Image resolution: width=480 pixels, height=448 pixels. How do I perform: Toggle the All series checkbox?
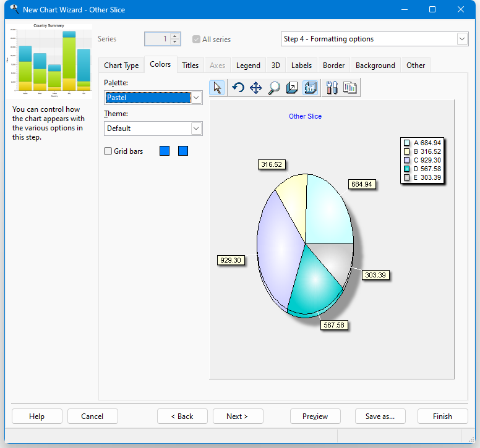[196, 39]
